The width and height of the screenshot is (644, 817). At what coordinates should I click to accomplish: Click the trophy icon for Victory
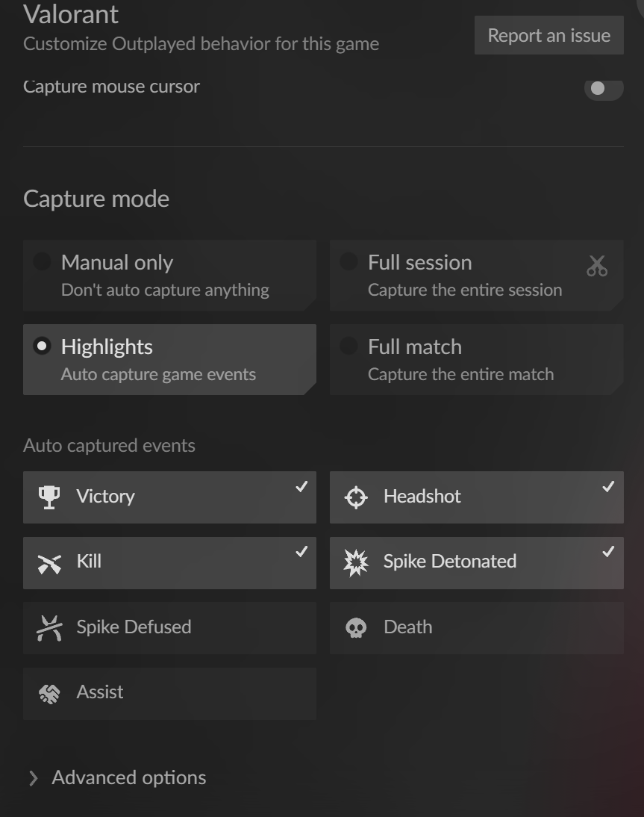49,497
